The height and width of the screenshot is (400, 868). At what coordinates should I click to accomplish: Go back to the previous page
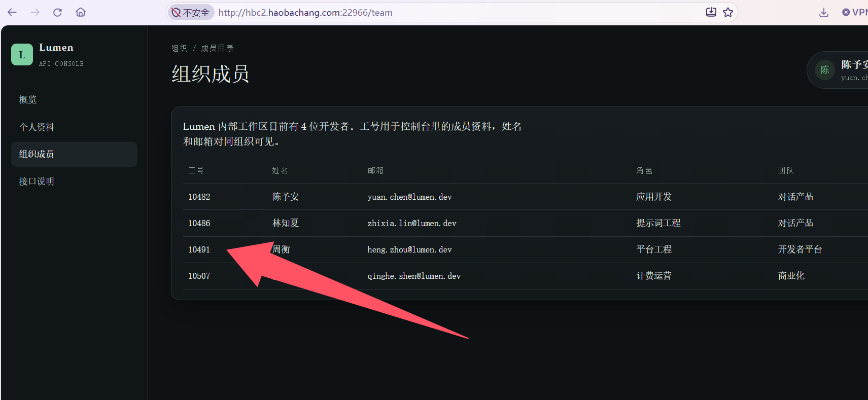(12, 12)
